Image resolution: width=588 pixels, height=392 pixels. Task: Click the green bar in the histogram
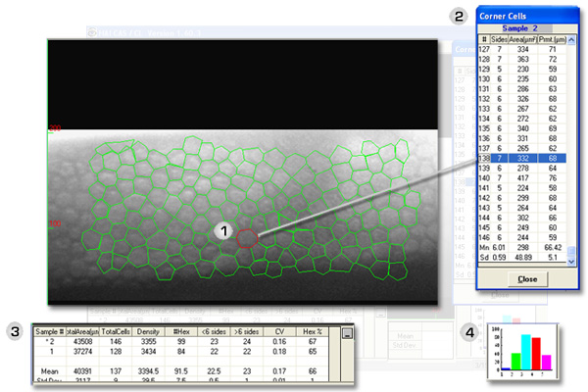[x=516, y=362]
